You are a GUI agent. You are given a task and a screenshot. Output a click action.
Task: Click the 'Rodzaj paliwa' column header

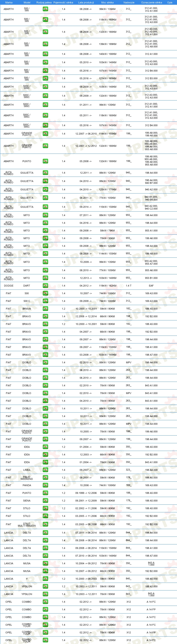coord(44,2)
